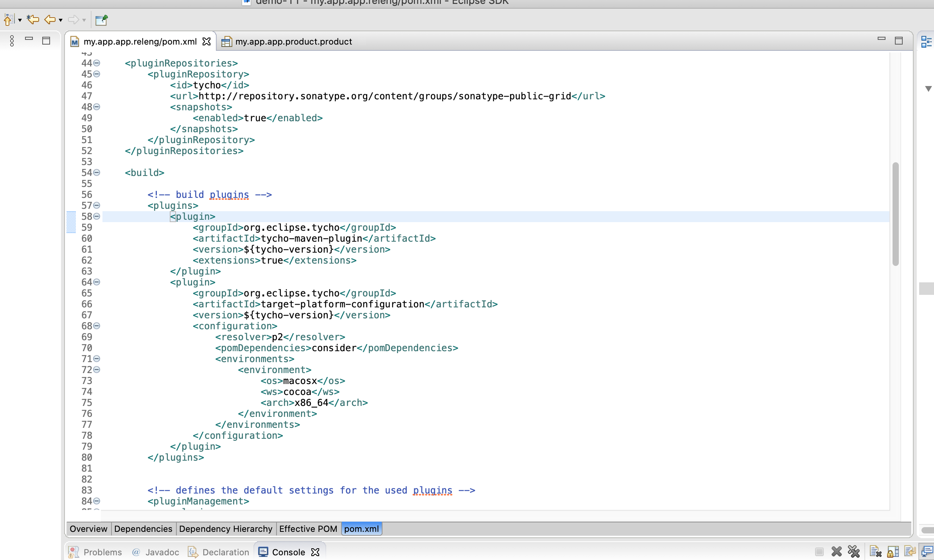The height and width of the screenshot is (560, 934).
Task: Open the Problems view tab
Action: coord(96,552)
